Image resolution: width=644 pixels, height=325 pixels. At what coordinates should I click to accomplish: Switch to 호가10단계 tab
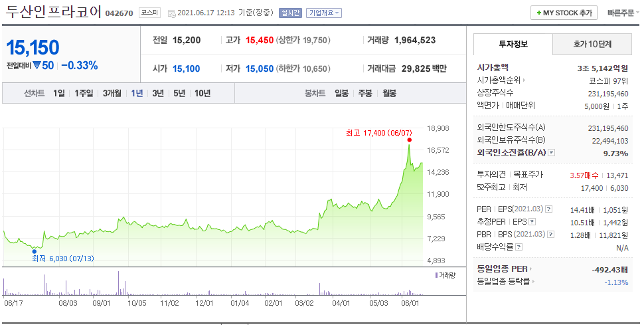pyautogui.click(x=592, y=44)
